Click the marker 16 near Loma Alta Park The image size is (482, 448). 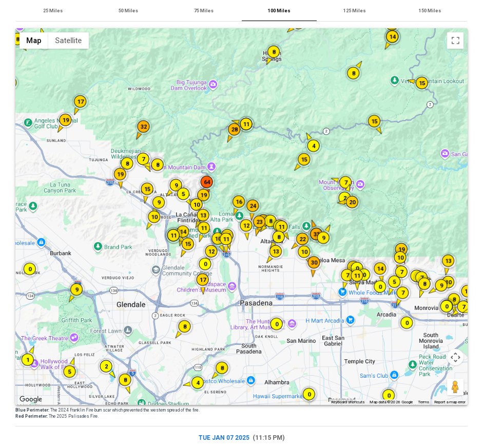pos(239,202)
